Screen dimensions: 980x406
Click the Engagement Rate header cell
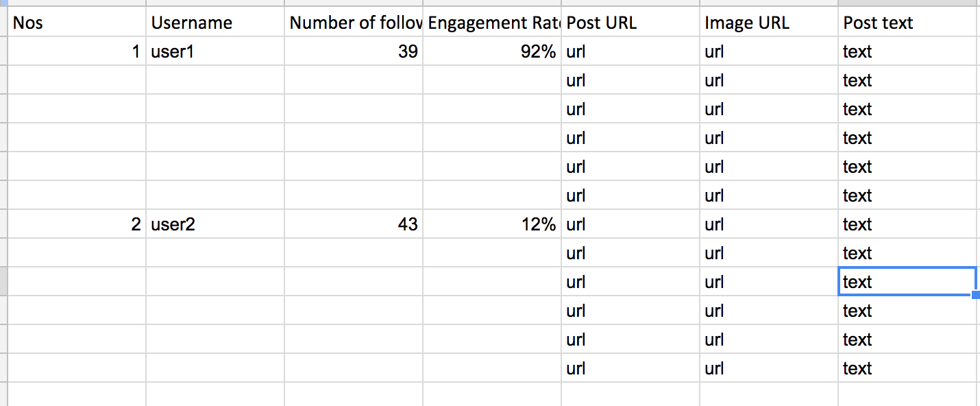coord(492,22)
